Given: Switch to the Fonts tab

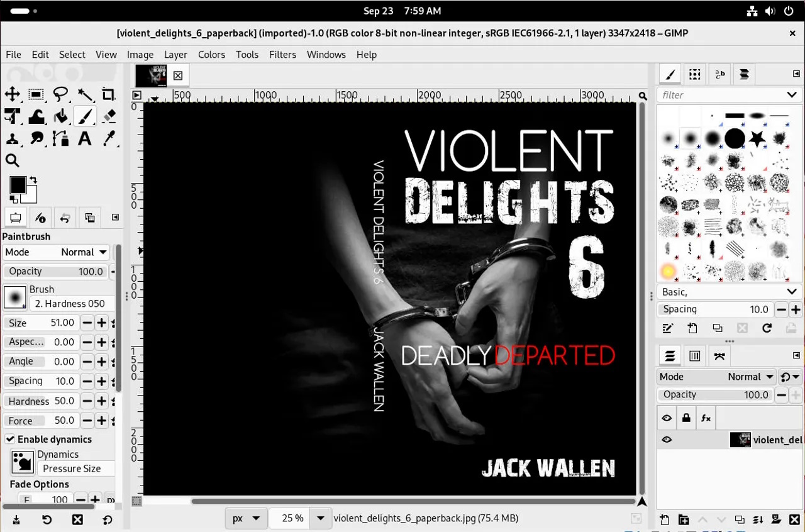Looking at the screenshot, I should (x=720, y=75).
